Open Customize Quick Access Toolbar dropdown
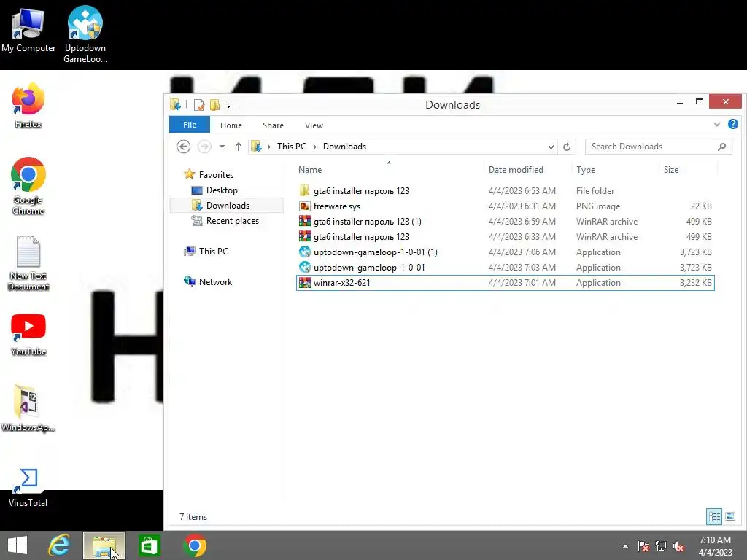Viewport: 747px width, 560px height. [x=228, y=105]
